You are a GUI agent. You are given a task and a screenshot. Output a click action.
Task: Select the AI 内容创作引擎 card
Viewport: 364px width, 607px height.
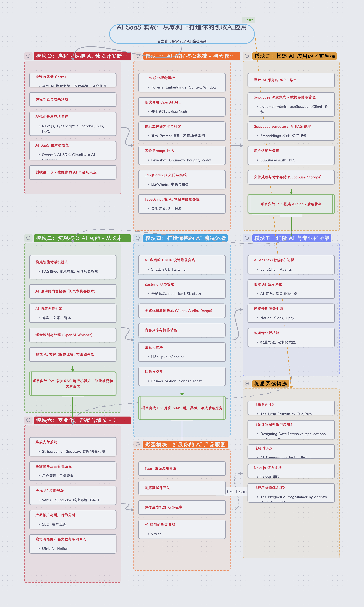(x=73, y=313)
